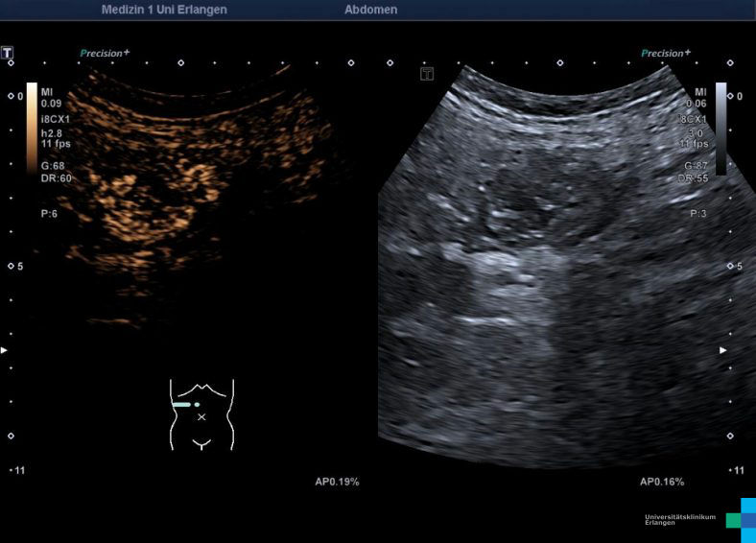The width and height of the screenshot is (756, 543).
Task: Click the left focus position arrow marker
Action: pyautogui.click(x=5, y=351)
